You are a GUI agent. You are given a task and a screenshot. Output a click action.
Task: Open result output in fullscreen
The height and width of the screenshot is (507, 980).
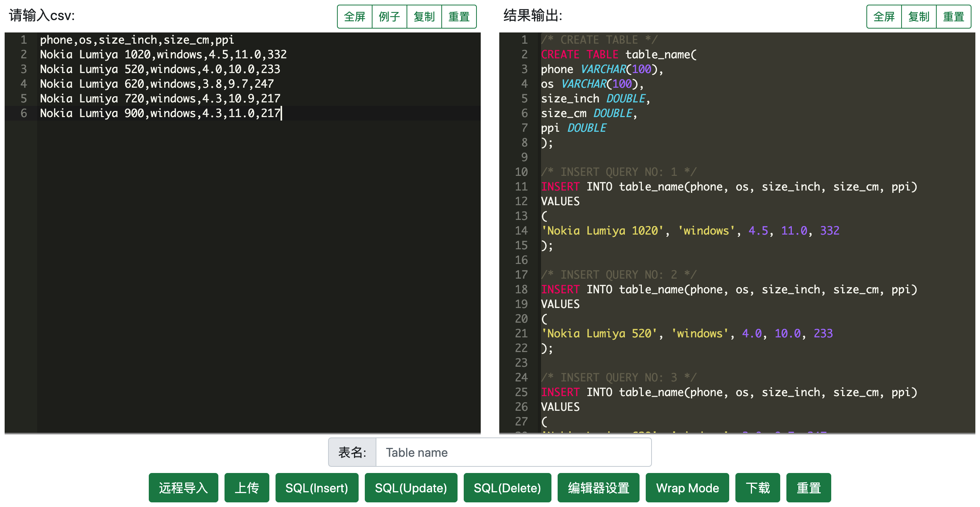coord(884,17)
